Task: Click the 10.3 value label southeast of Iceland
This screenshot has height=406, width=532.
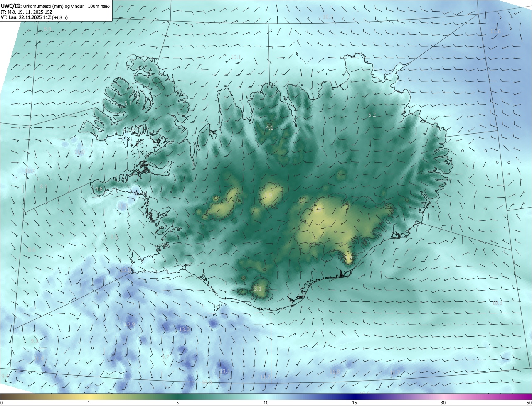Action: pyautogui.click(x=497, y=303)
